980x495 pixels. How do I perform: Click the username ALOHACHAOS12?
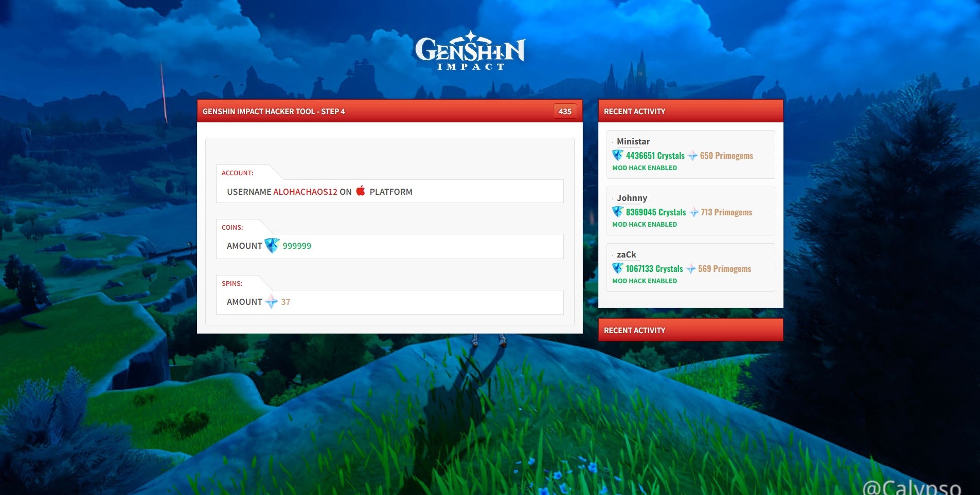(305, 192)
